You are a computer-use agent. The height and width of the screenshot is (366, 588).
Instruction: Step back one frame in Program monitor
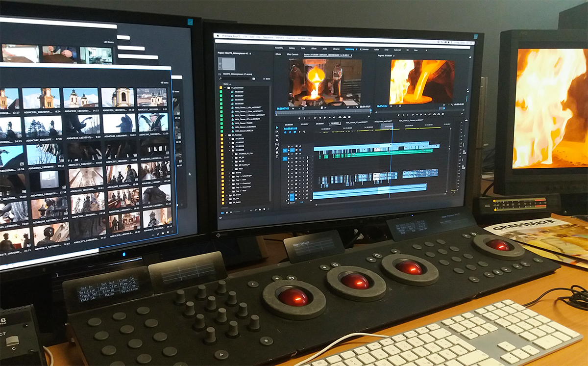click(x=417, y=115)
